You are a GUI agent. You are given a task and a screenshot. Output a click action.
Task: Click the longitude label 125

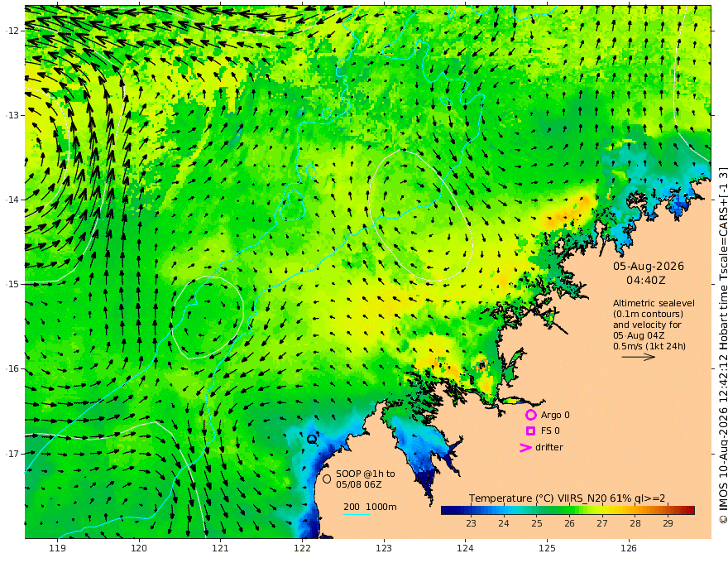pos(547,548)
